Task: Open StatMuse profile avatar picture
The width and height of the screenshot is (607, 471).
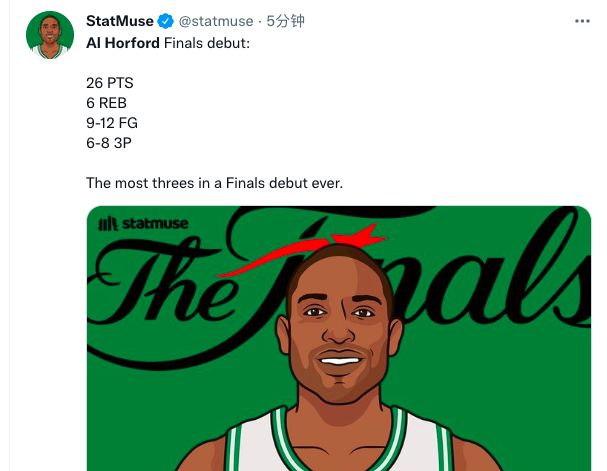Action: pos(50,35)
